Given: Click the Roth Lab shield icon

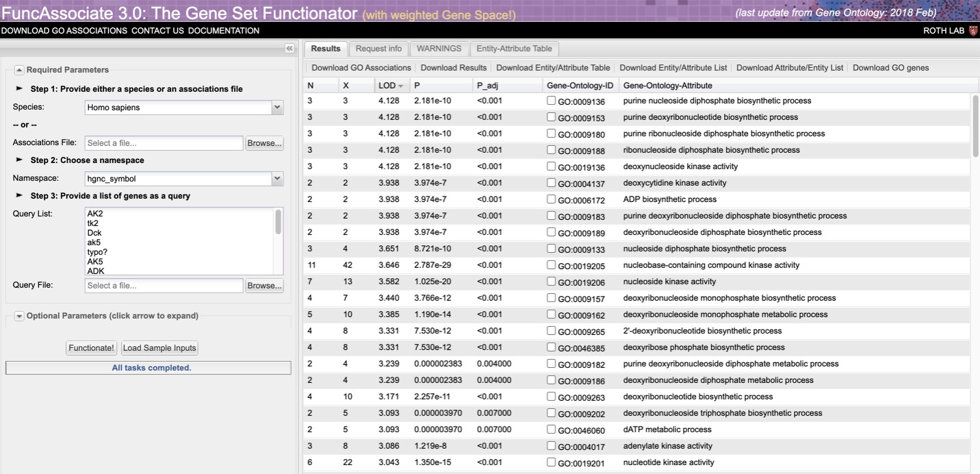Looking at the screenshot, I should [x=973, y=31].
